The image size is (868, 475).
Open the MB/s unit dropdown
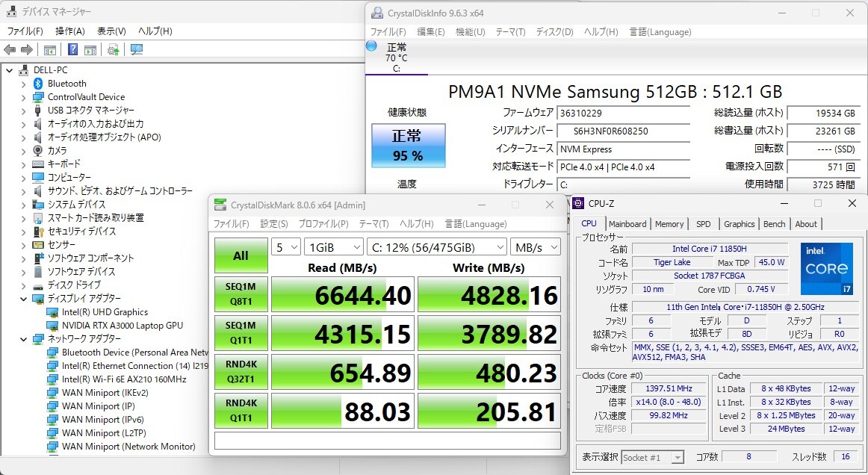pyautogui.click(x=535, y=247)
